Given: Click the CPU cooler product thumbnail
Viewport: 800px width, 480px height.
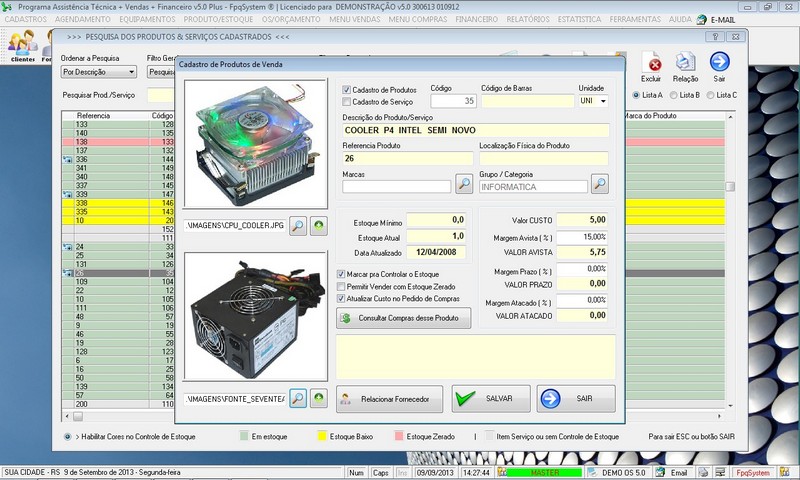Looking at the screenshot, I should (255, 143).
